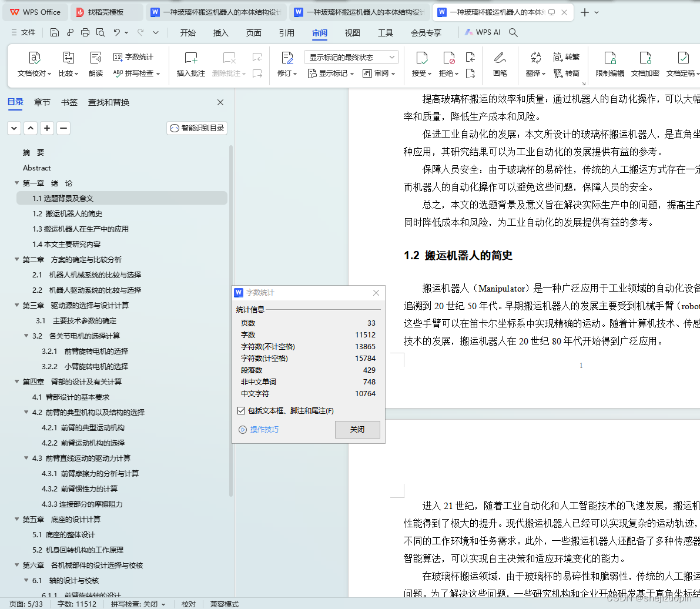The height and width of the screenshot is (609, 700).
Task: Open the search magnifier next to WPS AI
Action: (x=514, y=32)
